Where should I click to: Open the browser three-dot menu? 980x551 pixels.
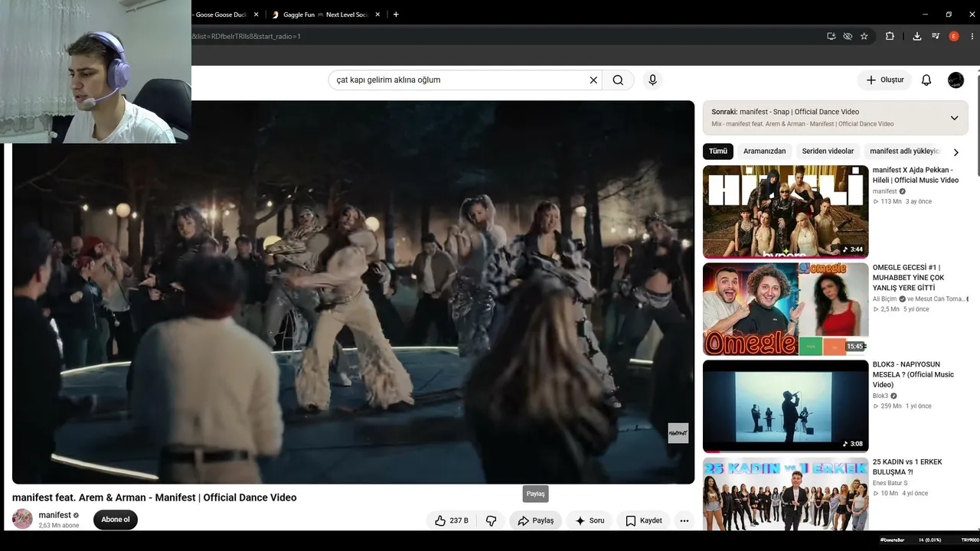[x=971, y=36]
